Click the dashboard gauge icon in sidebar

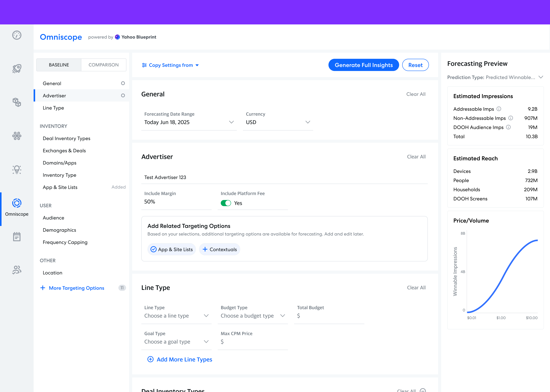17,35
